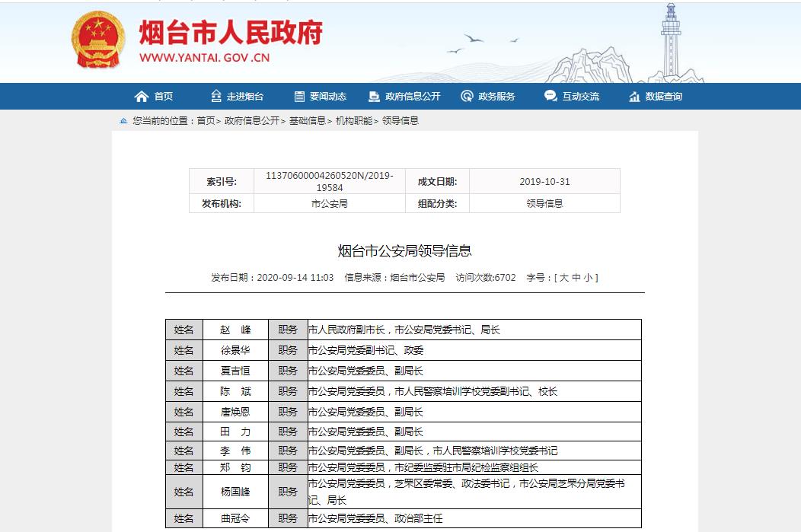
Task: Open the 政务服务 navigation item
Action: [x=496, y=97]
